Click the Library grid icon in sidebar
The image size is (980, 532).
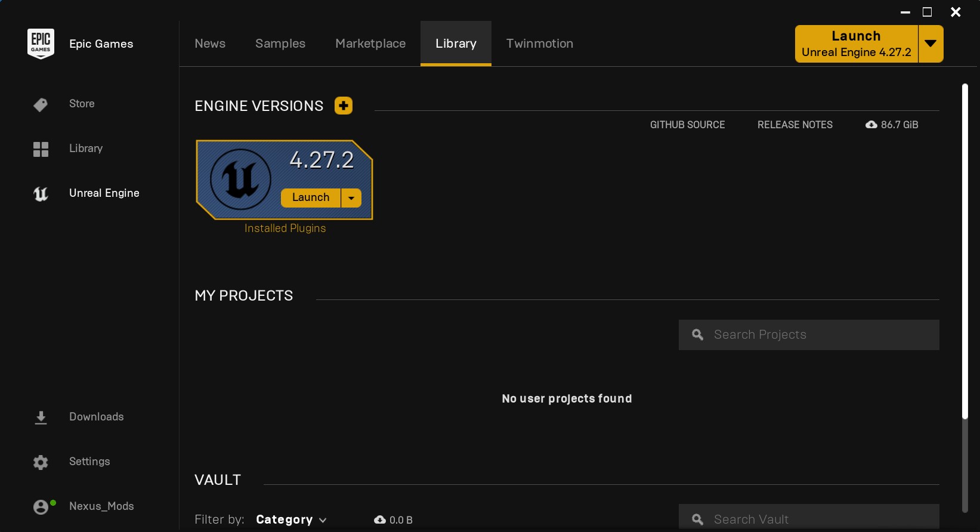pos(41,149)
